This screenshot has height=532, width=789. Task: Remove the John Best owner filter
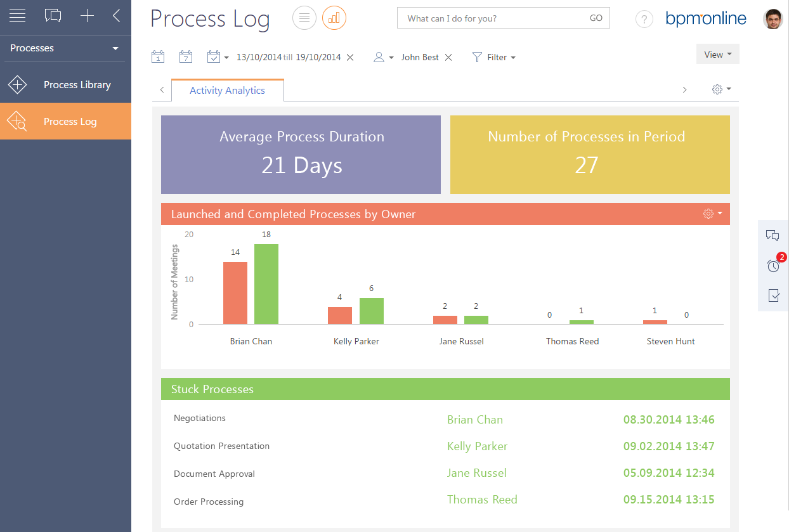click(448, 57)
